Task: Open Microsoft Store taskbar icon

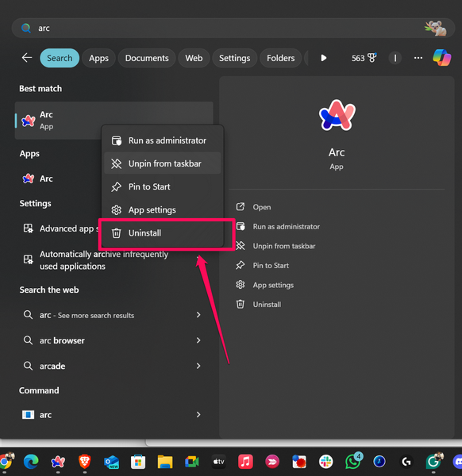Action: coord(138,462)
